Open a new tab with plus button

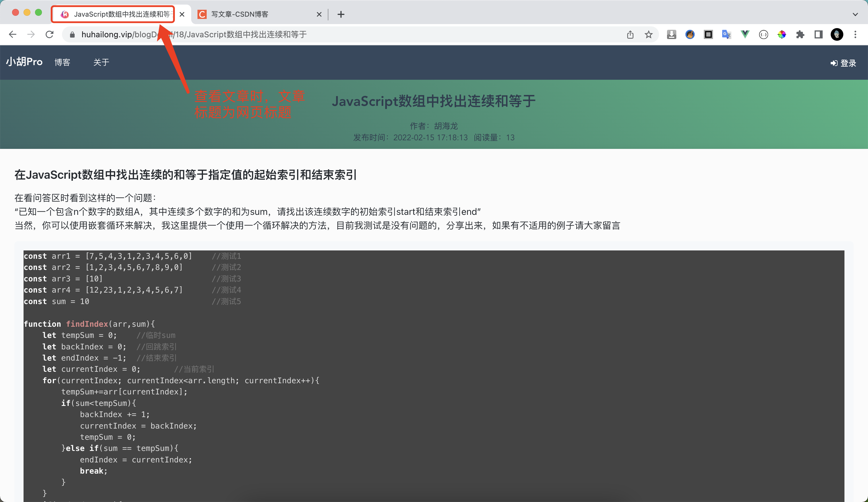[341, 14]
